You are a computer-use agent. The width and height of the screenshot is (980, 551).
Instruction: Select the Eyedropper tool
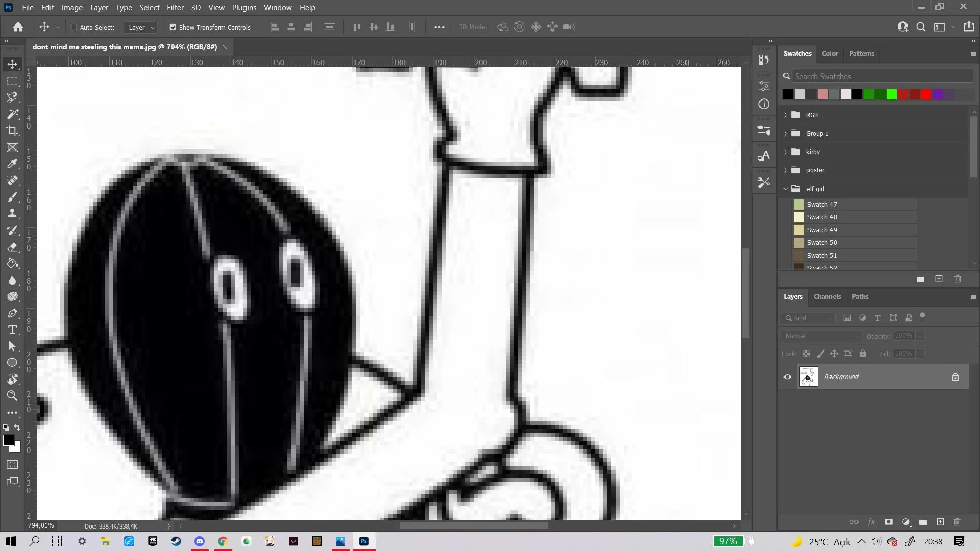coord(12,164)
